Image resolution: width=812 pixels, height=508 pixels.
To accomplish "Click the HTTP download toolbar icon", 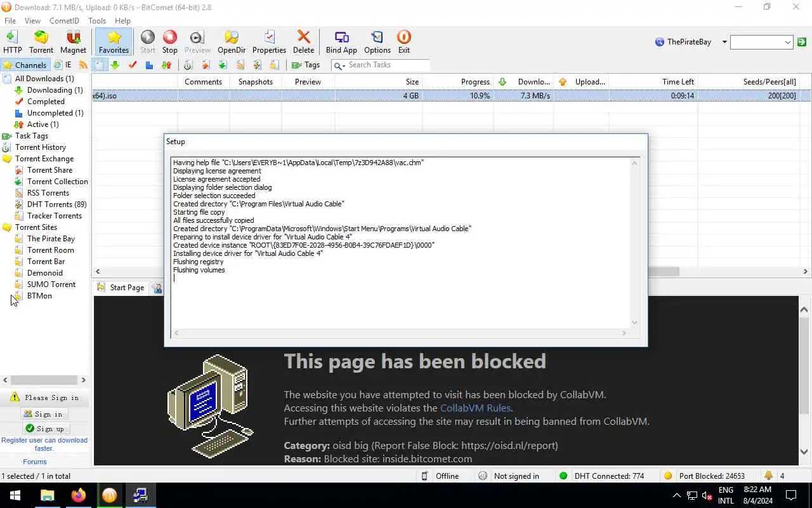I will [12, 42].
